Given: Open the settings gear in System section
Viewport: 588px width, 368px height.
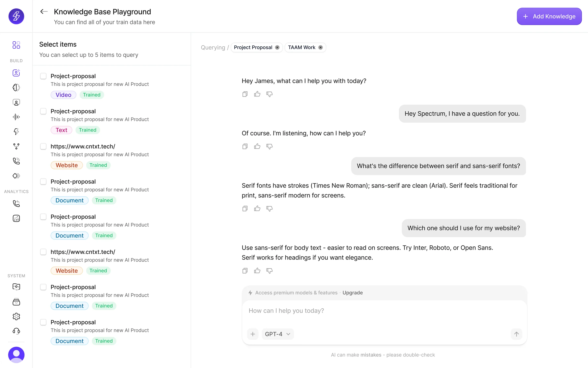Looking at the screenshot, I should pyautogui.click(x=16, y=316).
